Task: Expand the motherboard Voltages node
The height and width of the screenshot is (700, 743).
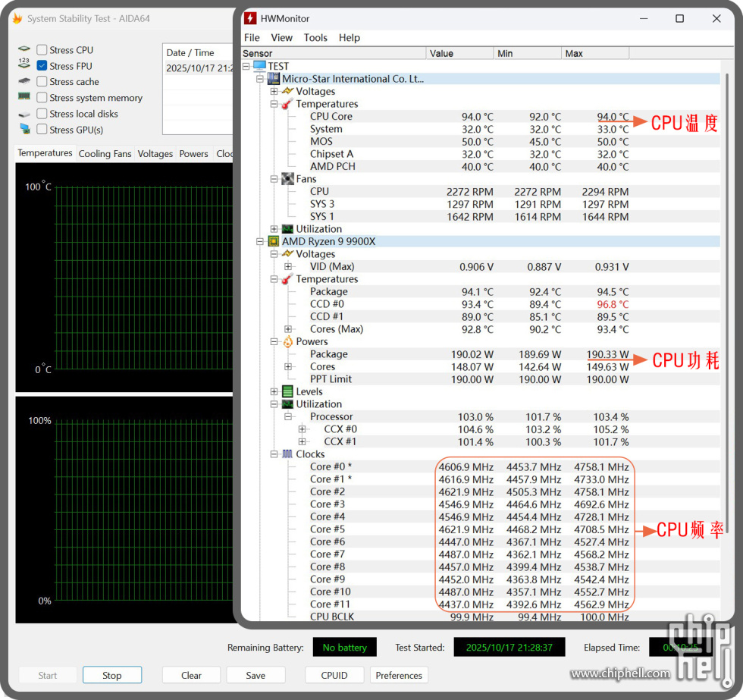Action: (274, 91)
